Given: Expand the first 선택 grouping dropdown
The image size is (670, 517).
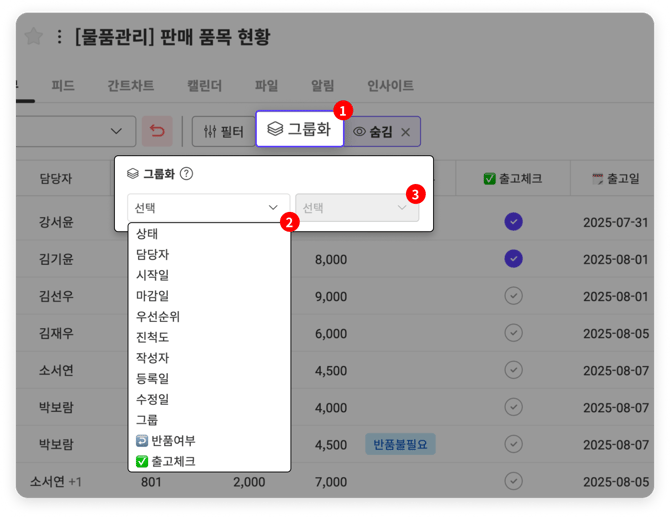Looking at the screenshot, I should pyautogui.click(x=208, y=208).
